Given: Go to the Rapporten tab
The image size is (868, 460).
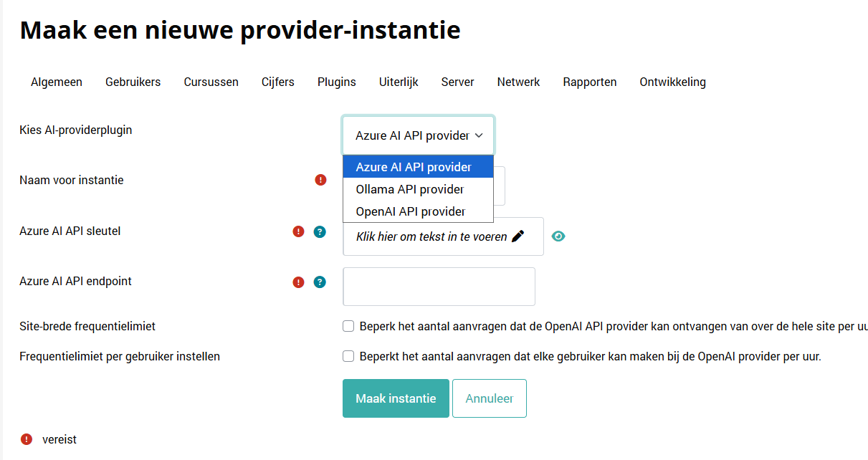Looking at the screenshot, I should pos(590,82).
